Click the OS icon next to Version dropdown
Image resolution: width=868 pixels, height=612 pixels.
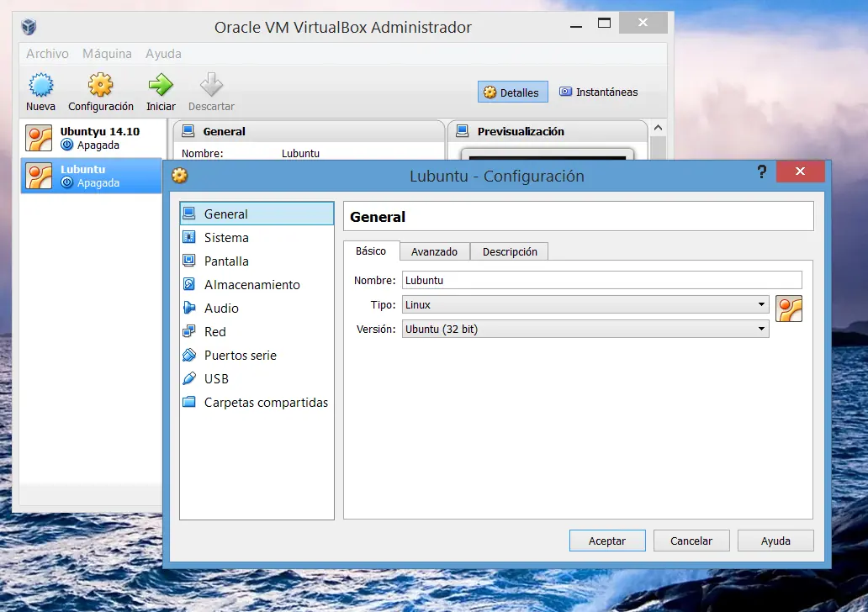[789, 309]
